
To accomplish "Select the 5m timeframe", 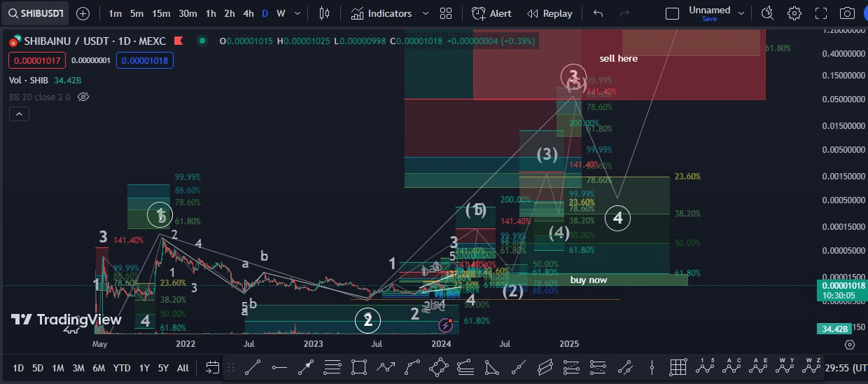I will 137,13.
